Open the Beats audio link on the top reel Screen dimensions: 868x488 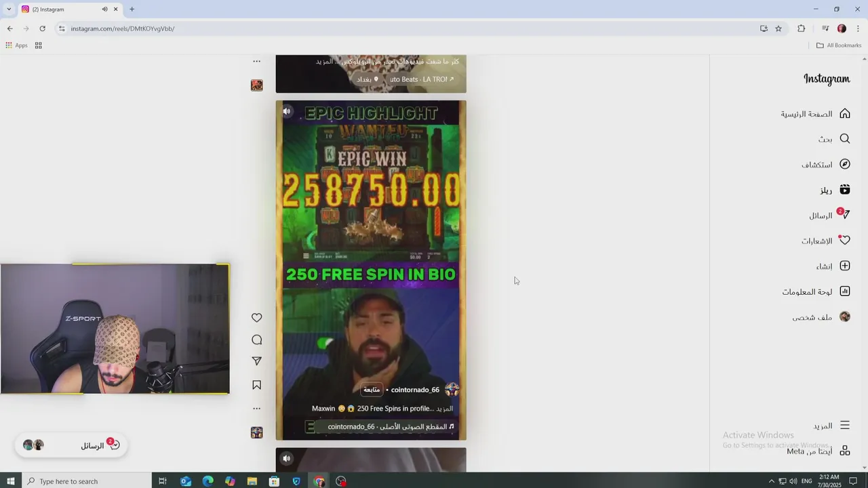point(422,79)
